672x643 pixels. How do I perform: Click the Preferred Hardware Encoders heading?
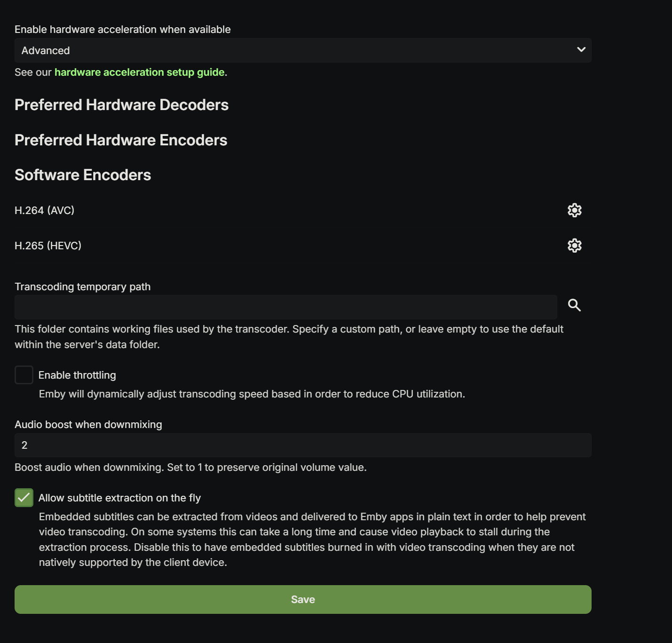(x=121, y=140)
